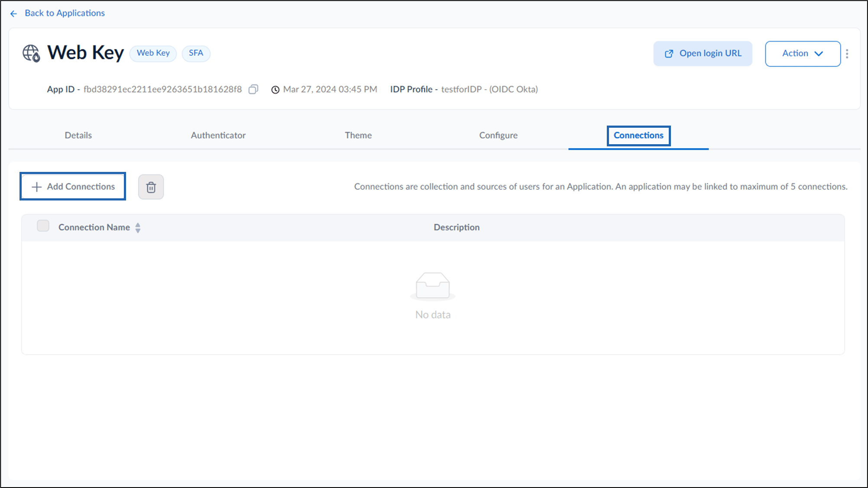Switch to the Details tab
Screen dimensions: 868x488
(x=78, y=135)
